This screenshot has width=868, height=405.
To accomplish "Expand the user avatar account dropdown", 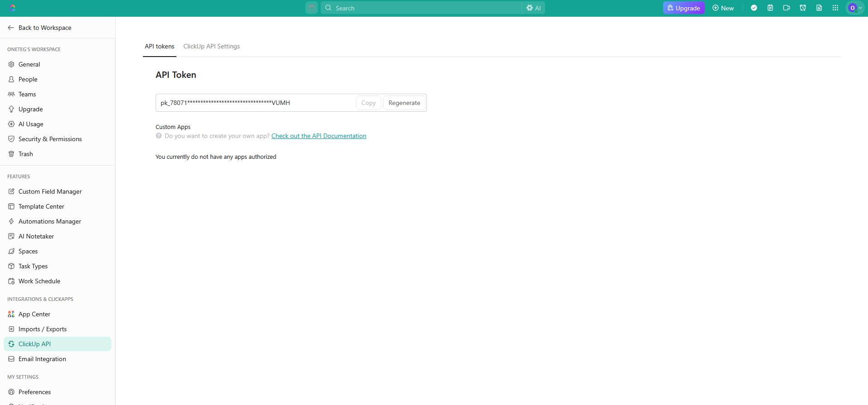I will 854,8.
